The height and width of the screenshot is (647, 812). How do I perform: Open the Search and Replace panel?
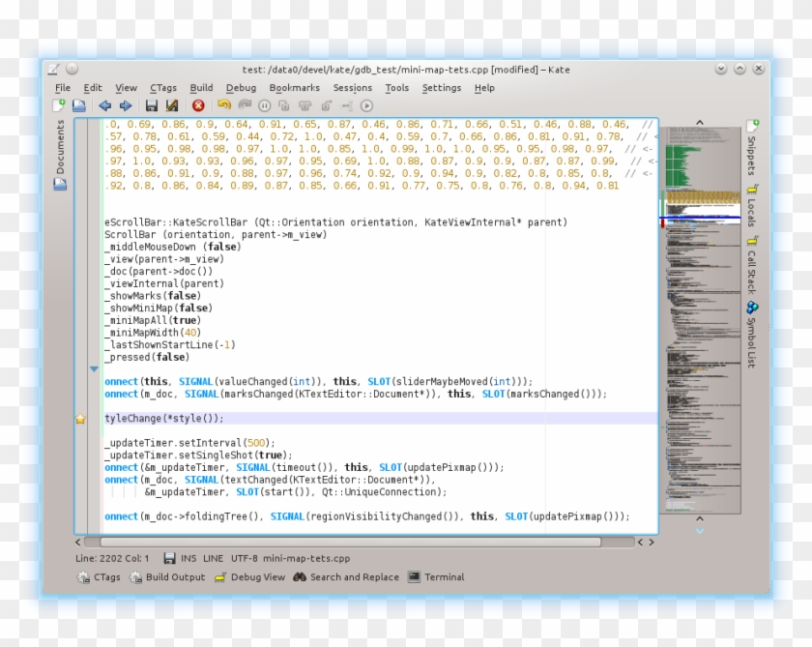coord(346,577)
